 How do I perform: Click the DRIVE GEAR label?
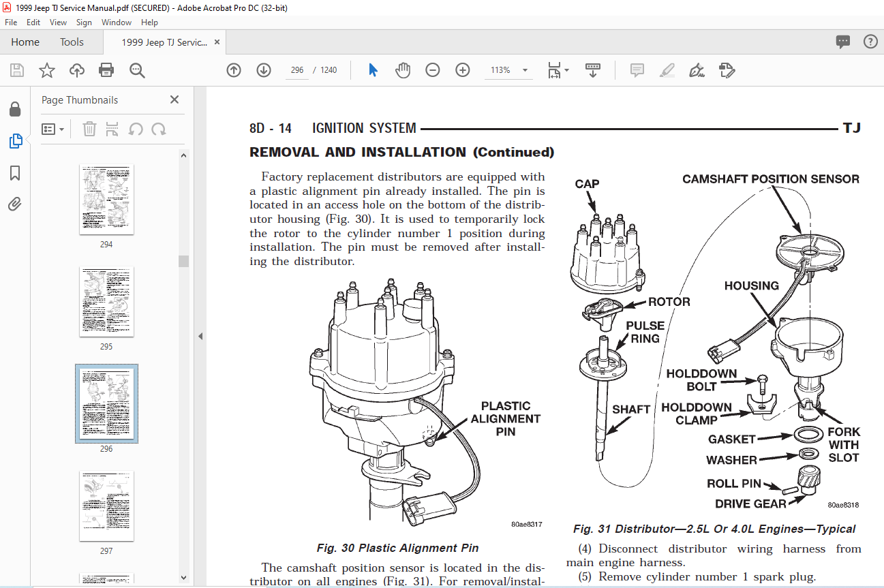tap(750, 504)
